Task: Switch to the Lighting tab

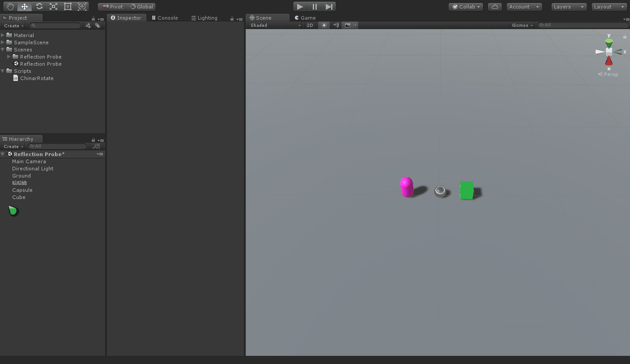Action: [x=204, y=18]
